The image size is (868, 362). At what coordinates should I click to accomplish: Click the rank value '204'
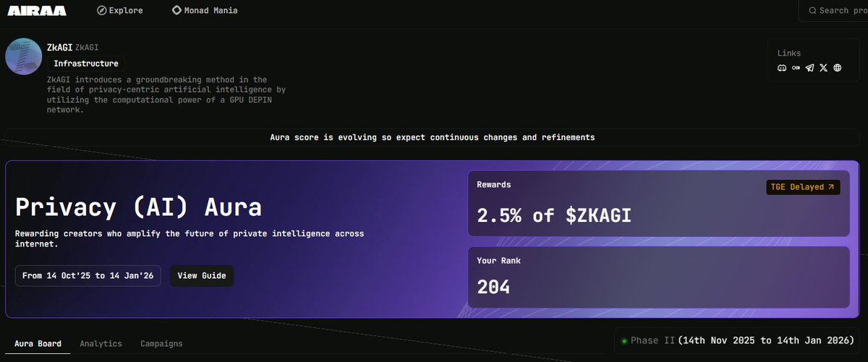(x=493, y=287)
